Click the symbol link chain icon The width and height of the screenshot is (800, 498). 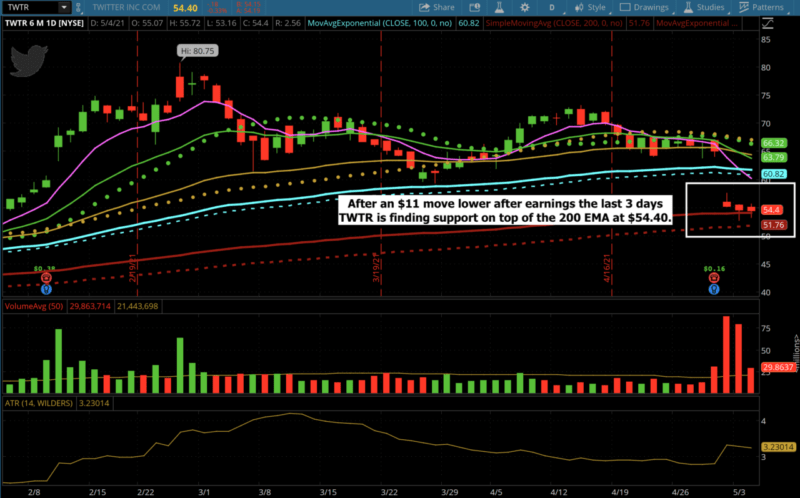(x=78, y=8)
